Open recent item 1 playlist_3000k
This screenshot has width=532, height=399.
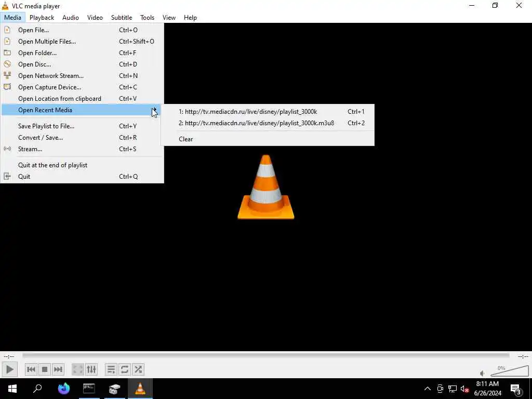pyautogui.click(x=268, y=111)
